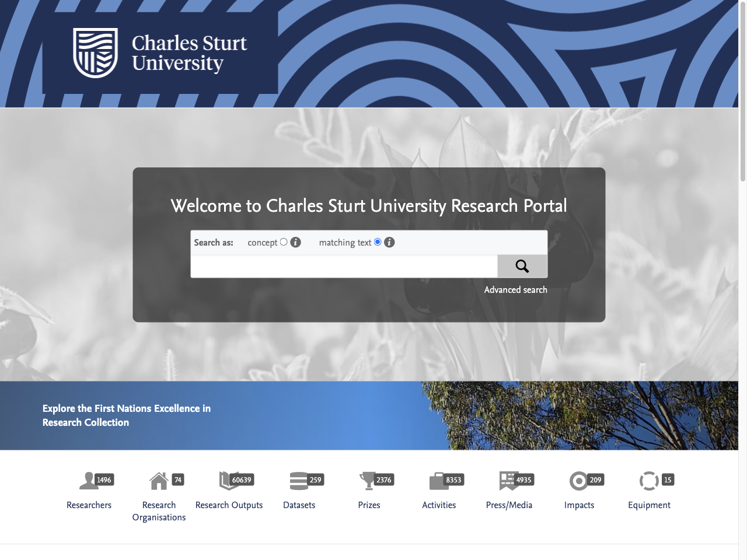Click the magnifying glass search button

click(522, 266)
